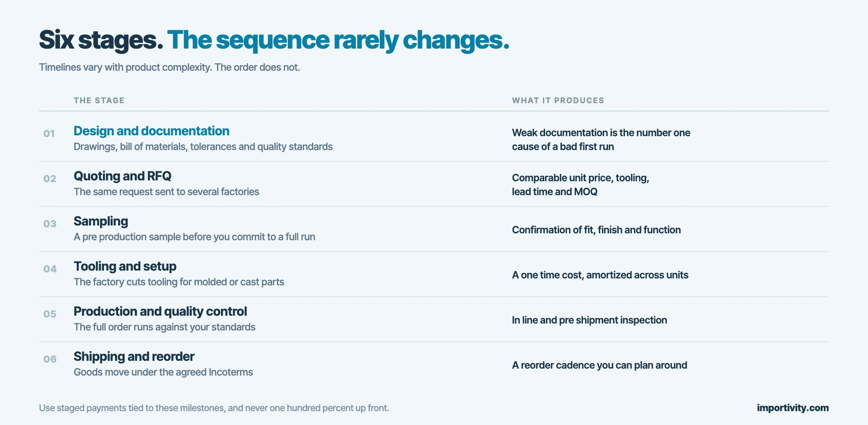Image resolution: width=868 pixels, height=425 pixels.
Task: Select the Sampling stage title
Action: pos(101,222)
